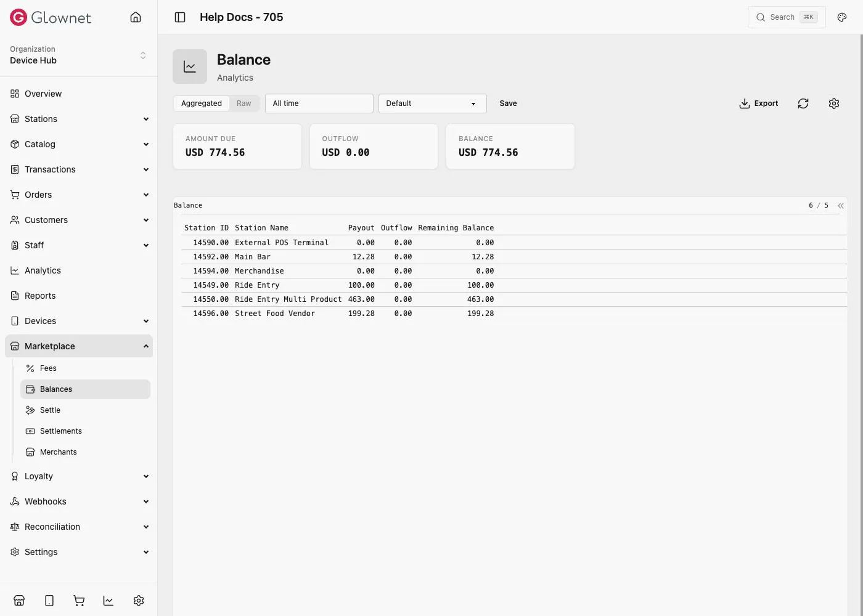
Task: Open the store icon in bottom bar
Action: [19, 601]
